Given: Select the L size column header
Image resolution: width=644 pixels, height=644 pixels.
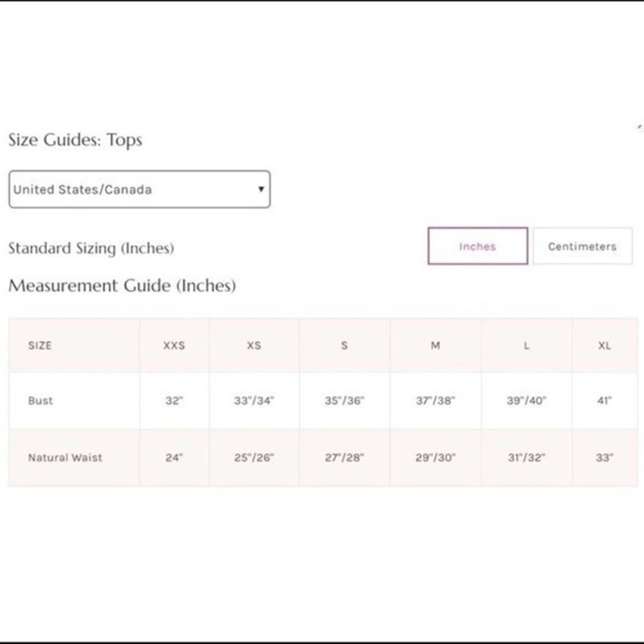Looking at the screenshot, I should tap(527, 345).
